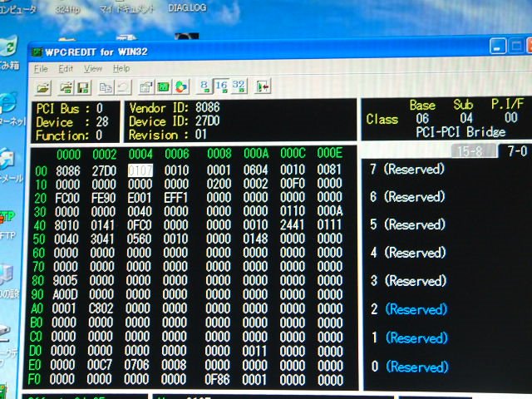532x399 pixels.
Task: Click the Vendor ID: 8086 line
Action: [175, 107]
